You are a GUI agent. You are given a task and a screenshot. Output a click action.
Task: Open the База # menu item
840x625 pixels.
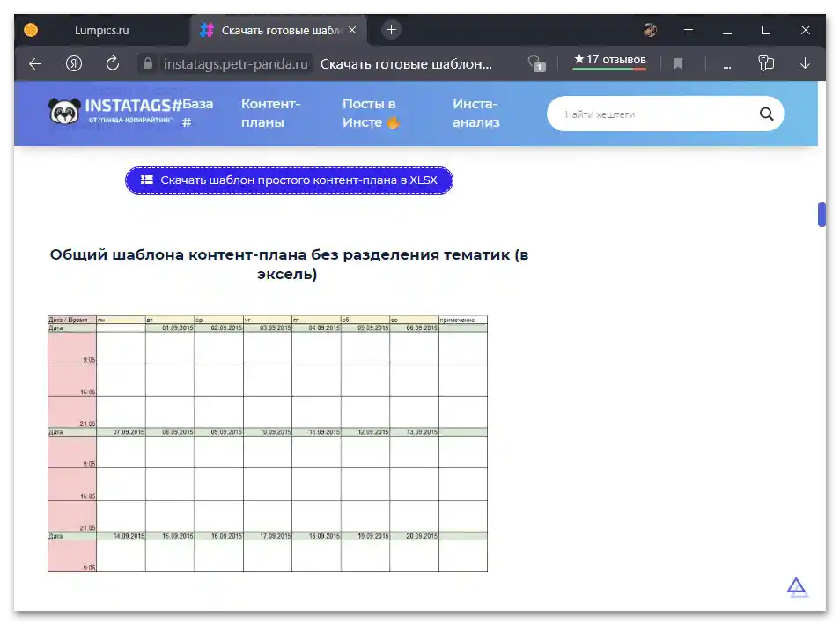pos(197,113)
